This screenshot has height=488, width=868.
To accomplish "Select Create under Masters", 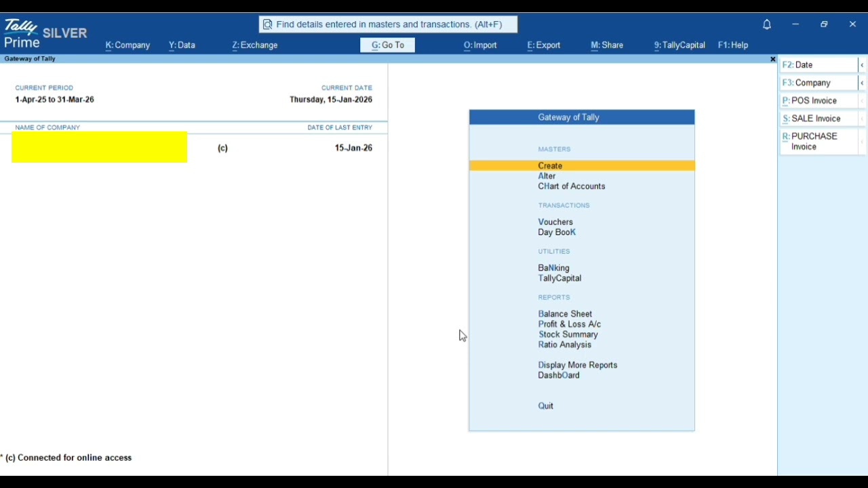I will (x=582, y=166).
